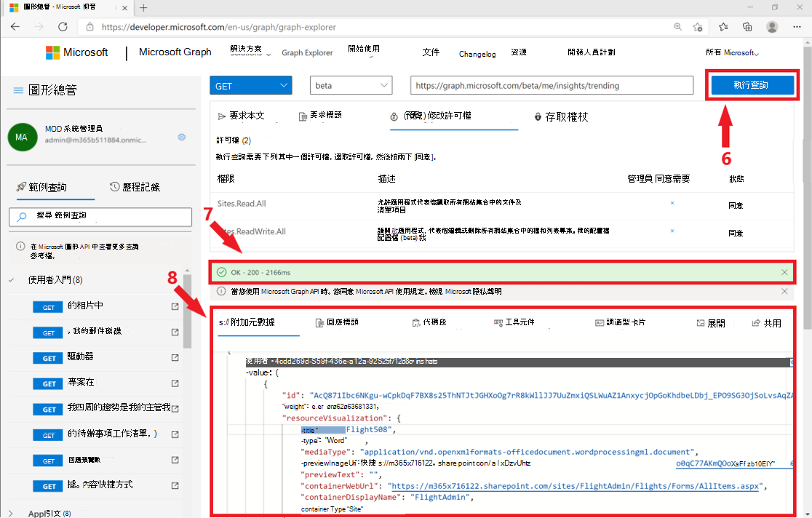
Task: Click the refresh icon in the browser toolbar
Action: pos(63,25)
